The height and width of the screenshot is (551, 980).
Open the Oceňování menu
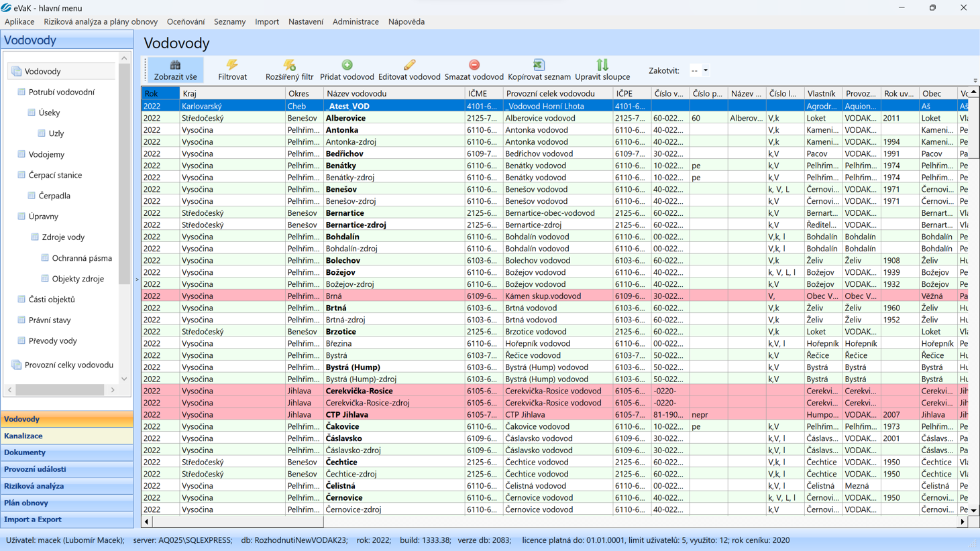(x=186, y=21)
